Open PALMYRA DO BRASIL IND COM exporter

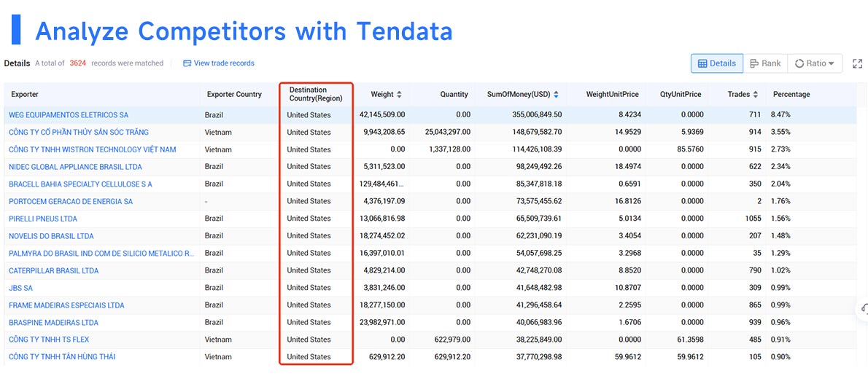coord(102,254)
